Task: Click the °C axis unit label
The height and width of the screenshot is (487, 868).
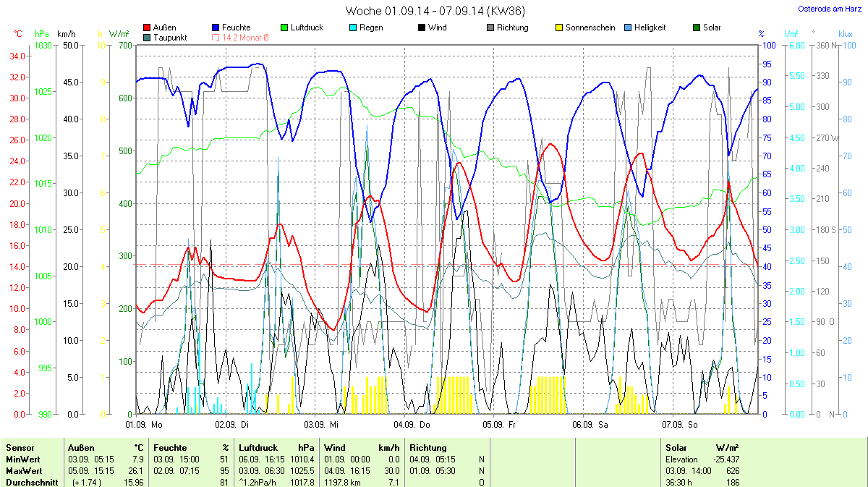Action: pyautogui.click(x=18, y=34)
